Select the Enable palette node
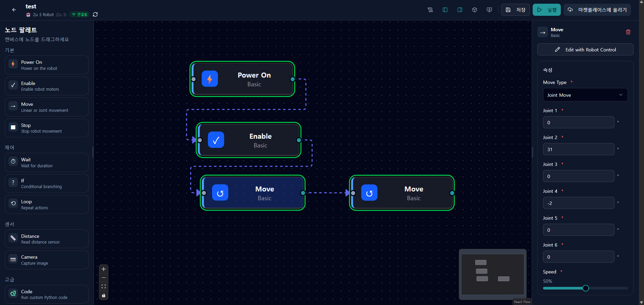Image resolution: width=644 pixels, height=305 pixels. tap(47, 86)
